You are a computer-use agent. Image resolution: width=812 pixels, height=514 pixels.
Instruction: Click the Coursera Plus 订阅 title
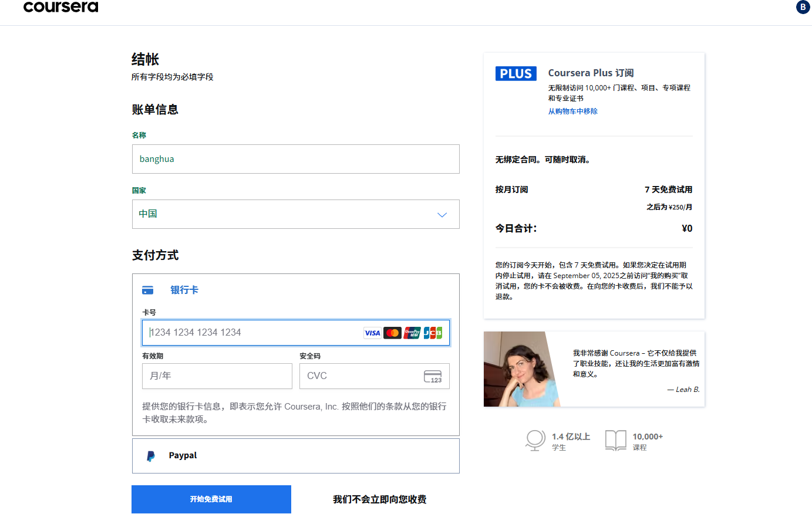[x=591, y=73]
